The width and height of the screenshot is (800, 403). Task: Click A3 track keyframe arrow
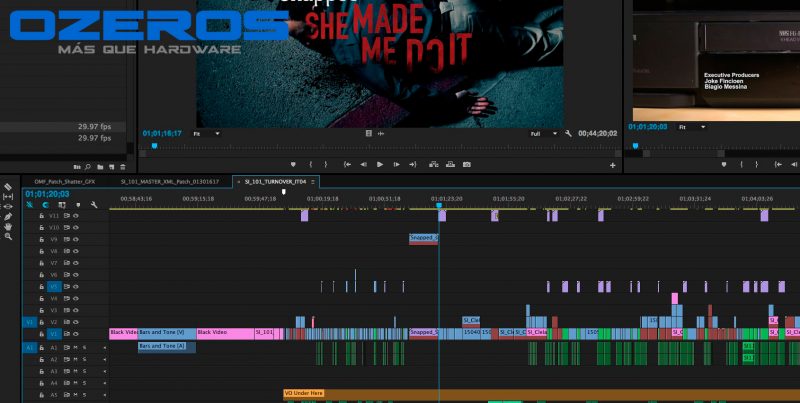(x=105, y=371)
